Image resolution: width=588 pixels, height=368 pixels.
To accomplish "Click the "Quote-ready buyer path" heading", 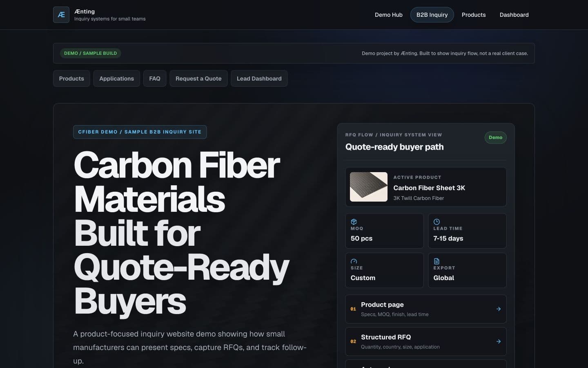I will (394, 147).
